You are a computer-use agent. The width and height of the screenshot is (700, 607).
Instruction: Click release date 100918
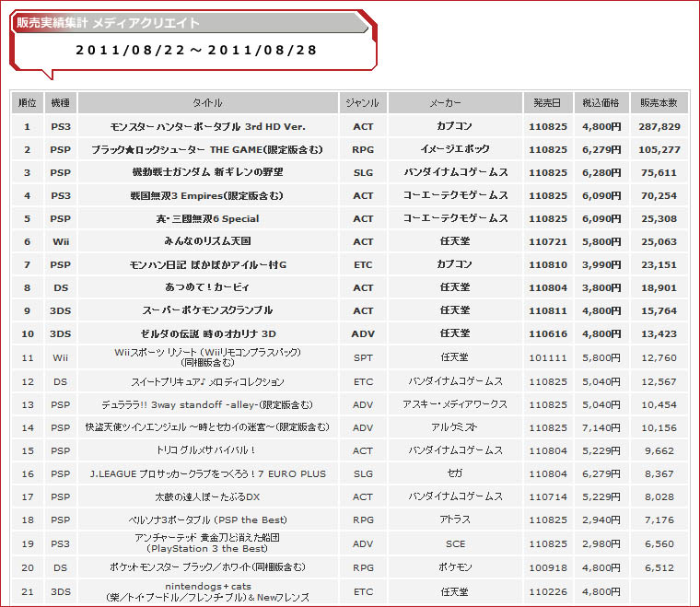(x=548, y=567)
